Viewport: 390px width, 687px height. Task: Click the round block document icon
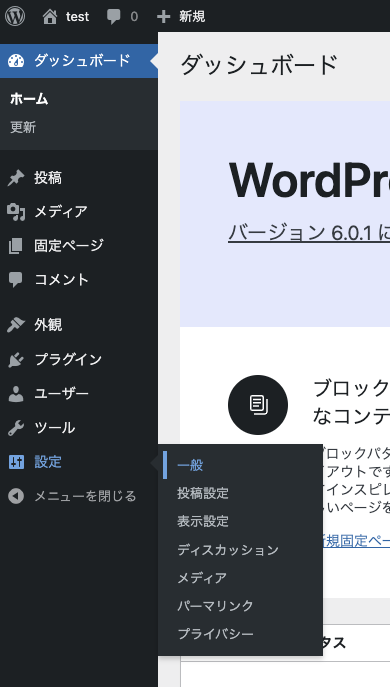point(258,405)
